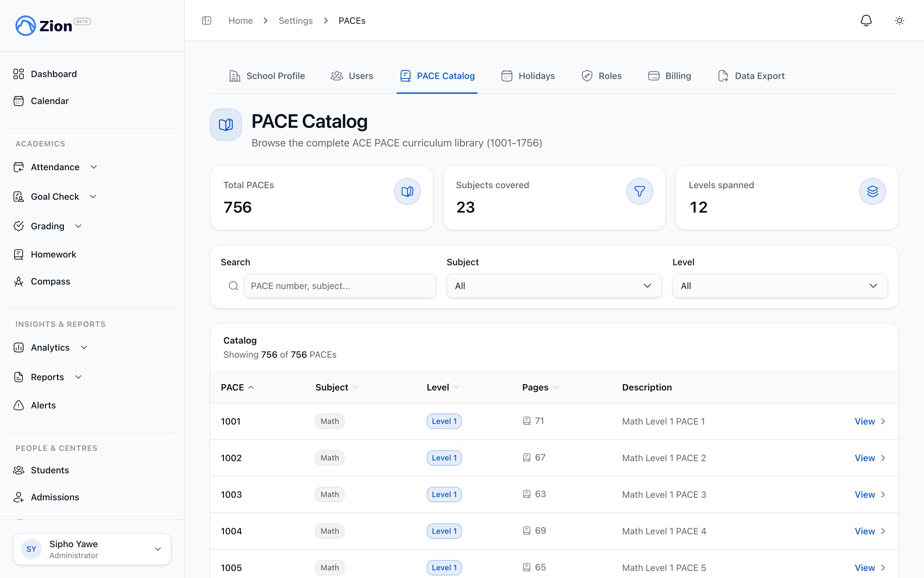Expand the Attendance chevron

click(x=94, y=167)
